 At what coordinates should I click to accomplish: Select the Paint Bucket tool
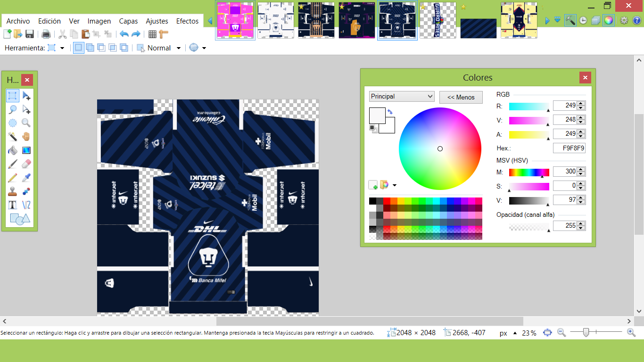point(13,150)
